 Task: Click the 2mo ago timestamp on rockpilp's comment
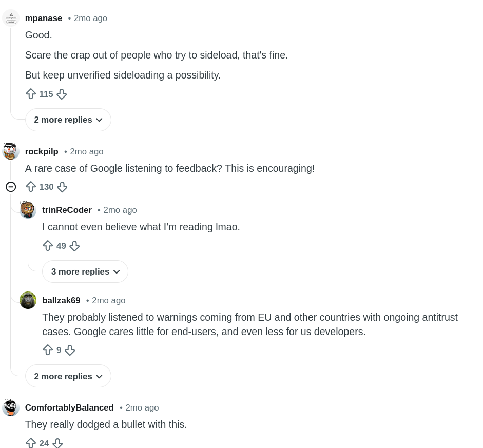coord(86,151)
